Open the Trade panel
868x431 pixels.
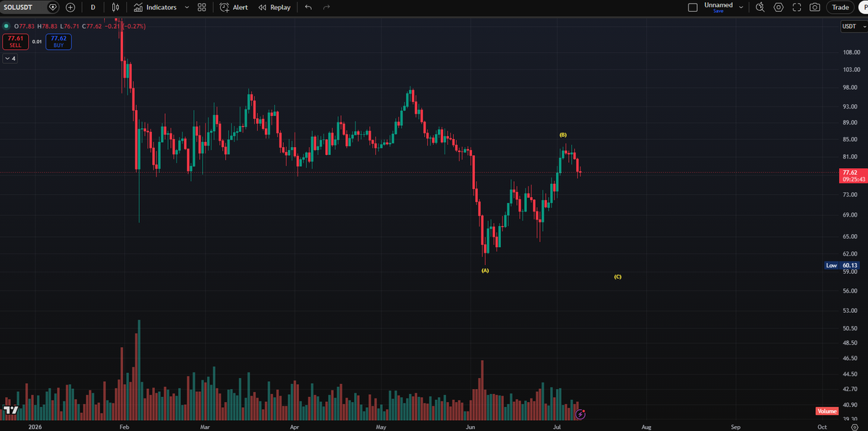(x=840, y=8)
